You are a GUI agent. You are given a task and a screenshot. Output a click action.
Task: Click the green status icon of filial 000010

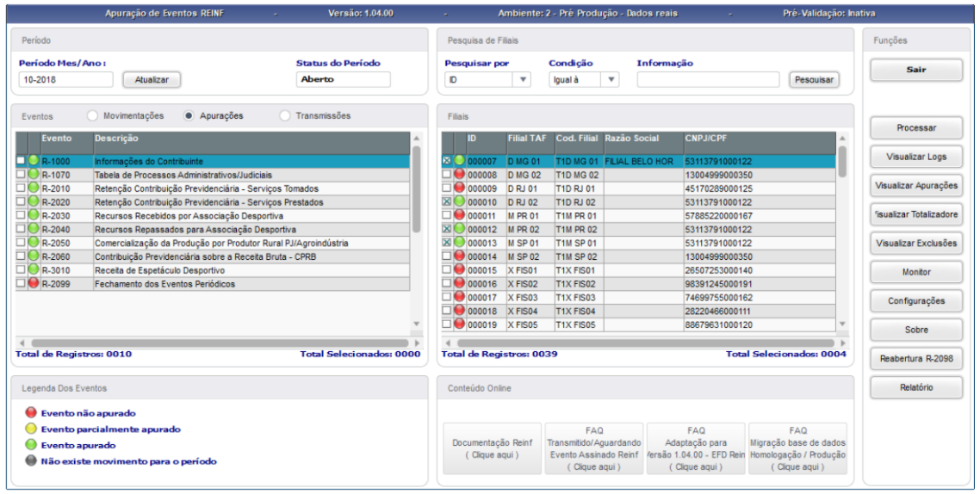coord(459,201)
